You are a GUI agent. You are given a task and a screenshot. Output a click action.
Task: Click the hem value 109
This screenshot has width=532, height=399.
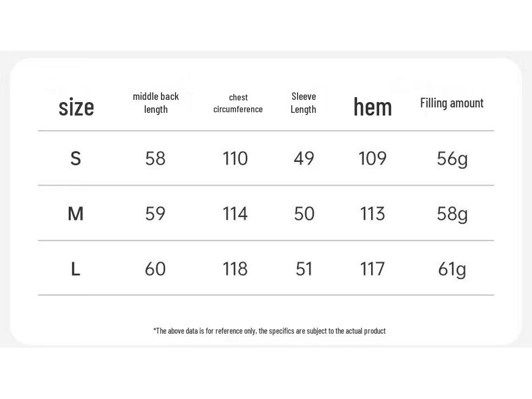pos(373,158)
